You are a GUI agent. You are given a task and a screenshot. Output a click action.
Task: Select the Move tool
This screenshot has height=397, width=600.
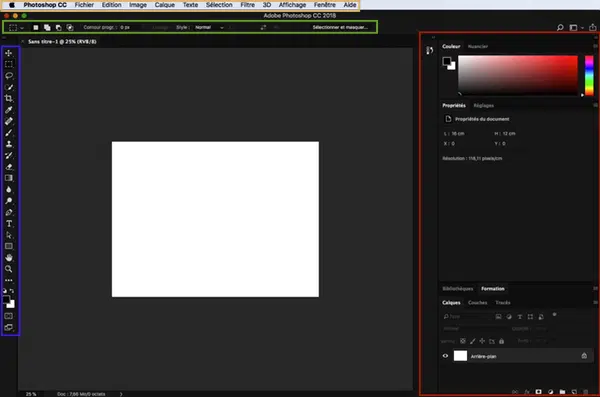pos(8,53)
